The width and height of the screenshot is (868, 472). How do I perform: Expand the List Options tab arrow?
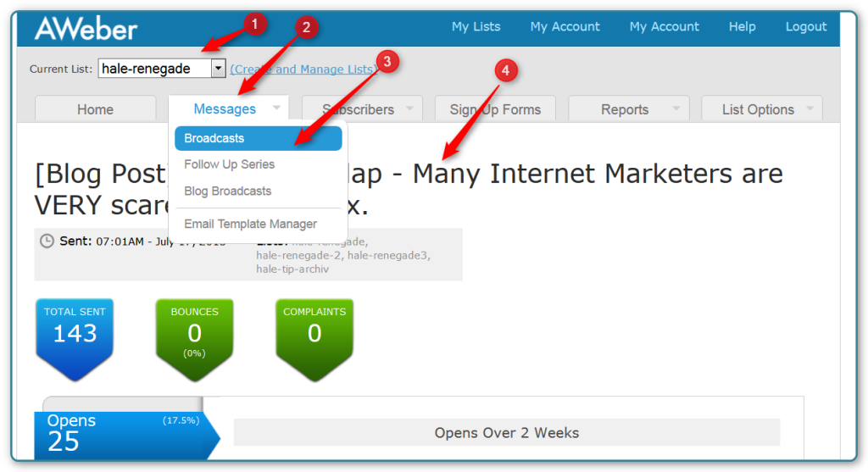click(x=810, y=108)
